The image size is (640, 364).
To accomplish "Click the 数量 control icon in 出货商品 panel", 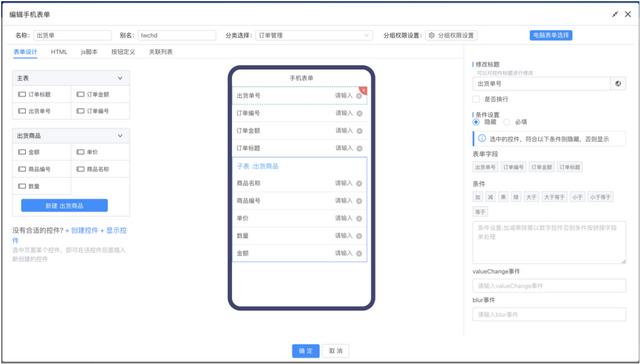I will (x=22, y=186).
